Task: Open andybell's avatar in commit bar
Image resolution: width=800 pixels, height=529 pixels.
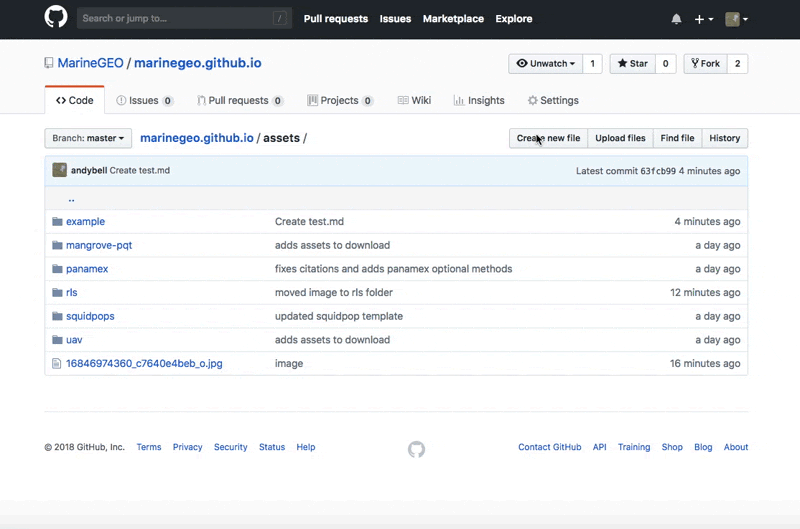Action: 59,170
